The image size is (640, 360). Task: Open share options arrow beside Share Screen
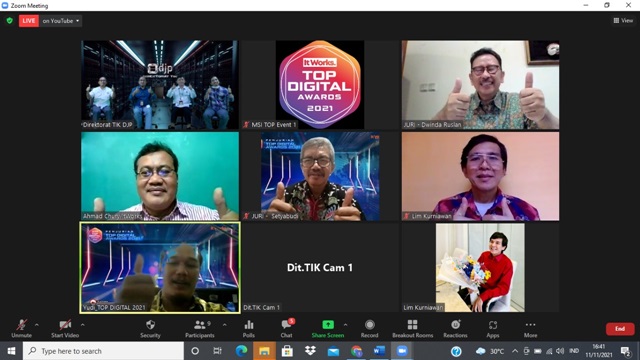346,325
